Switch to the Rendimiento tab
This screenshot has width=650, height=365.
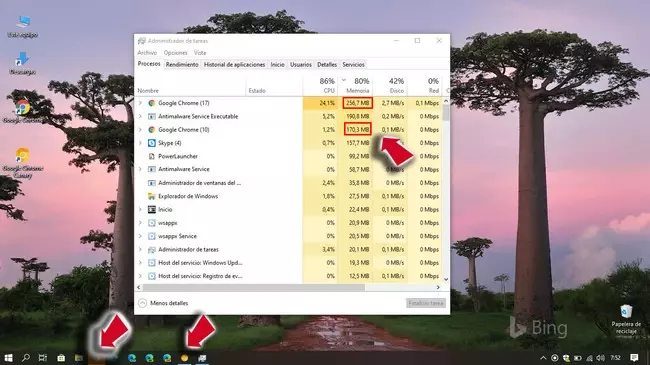(x=182, y=65)
